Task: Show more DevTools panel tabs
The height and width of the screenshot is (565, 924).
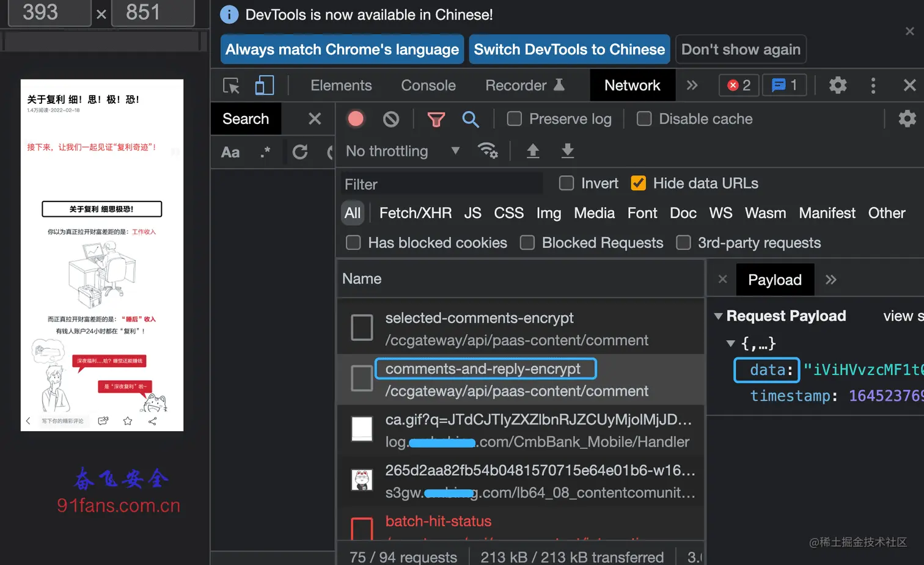Action: (692, 86)
